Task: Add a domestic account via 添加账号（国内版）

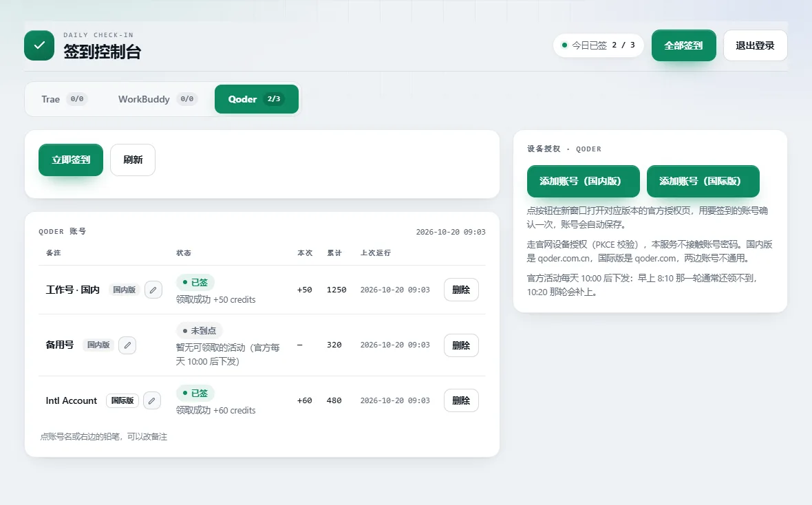Action: (x=583, y=181)
